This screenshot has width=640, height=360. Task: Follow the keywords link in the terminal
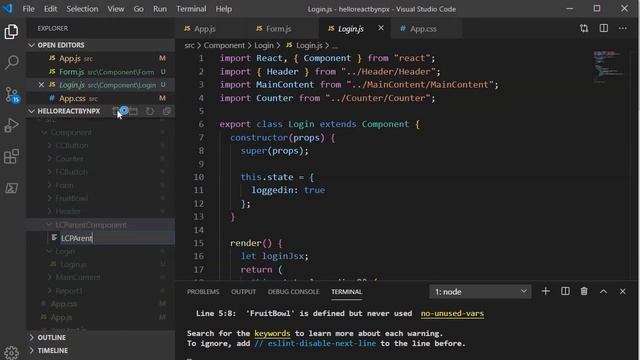coord(272,333)
